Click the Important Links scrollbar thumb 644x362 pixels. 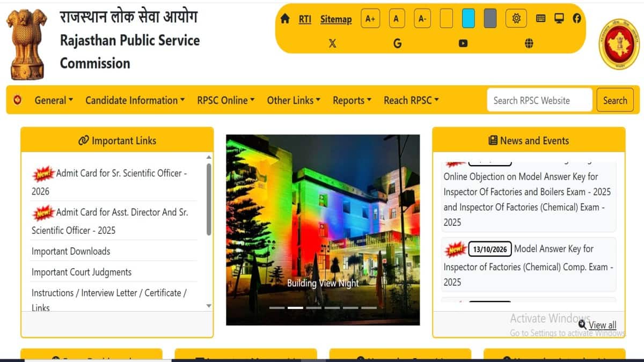209,199
